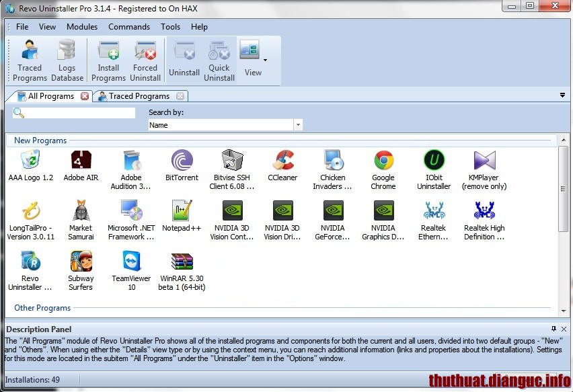
Task: Click the program list scroll up arrow
Action: (563, 141)
